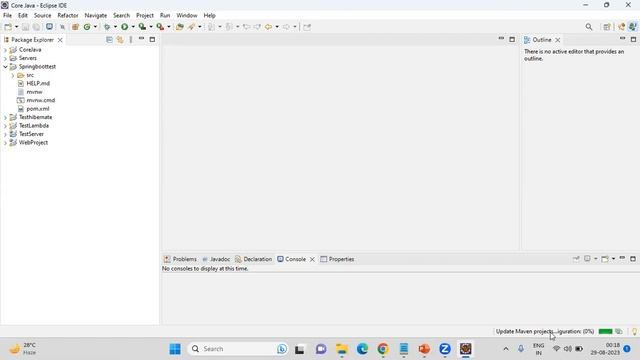Click the tip lightbulb in status bar
This screenshot has width=640, height=360.
[634, 331]
